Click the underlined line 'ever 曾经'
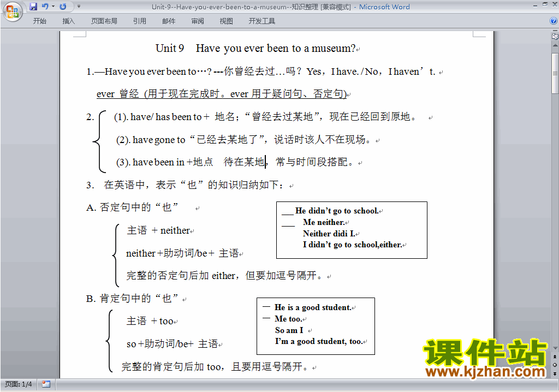Screen dimensions: 559x392 (x=222, y=94)
